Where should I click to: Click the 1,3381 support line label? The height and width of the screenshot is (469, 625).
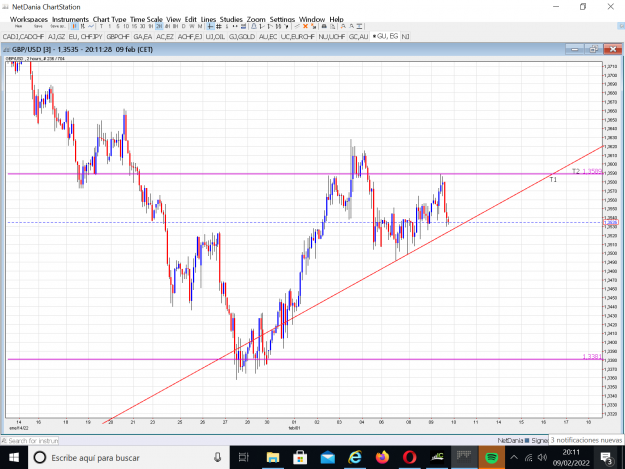coord(592,357)
